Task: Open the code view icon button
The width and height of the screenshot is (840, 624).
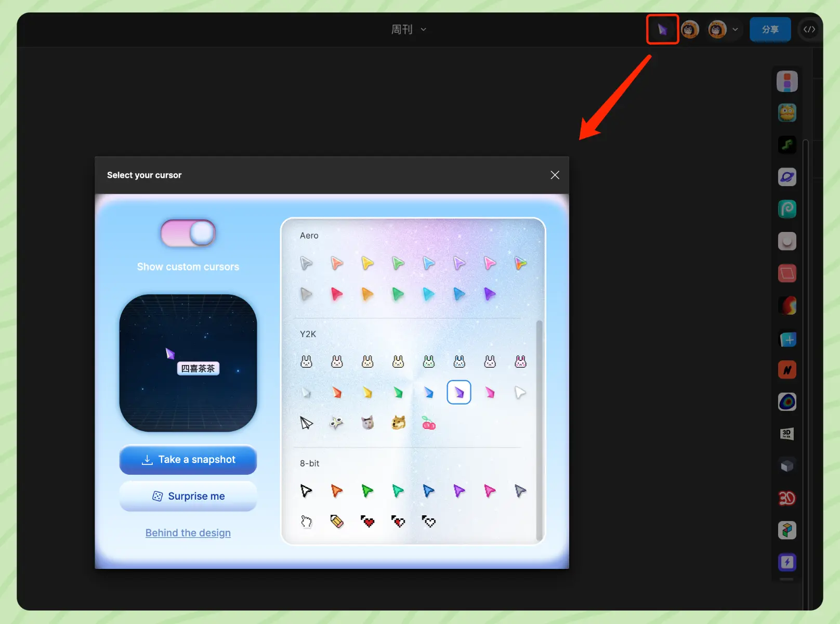Action: 809,30
